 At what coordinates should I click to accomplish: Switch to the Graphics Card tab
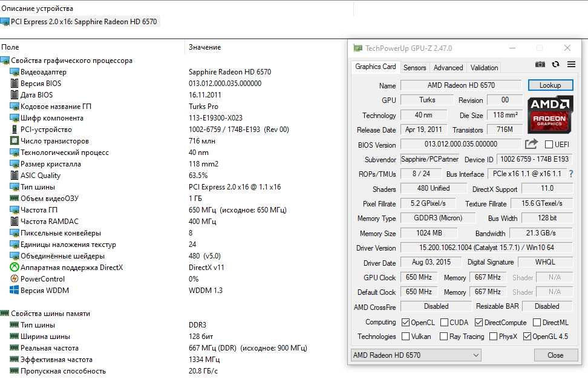[x=376, y=67]
